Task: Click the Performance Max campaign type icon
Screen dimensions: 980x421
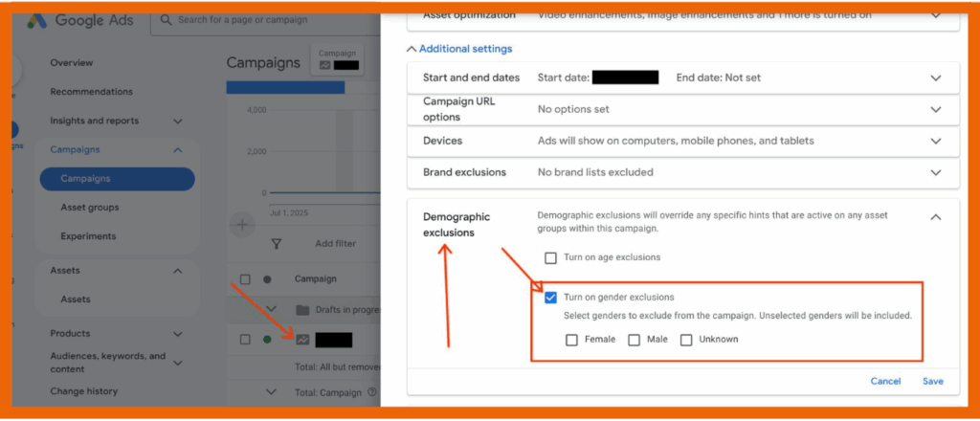Action: [302, 340]
